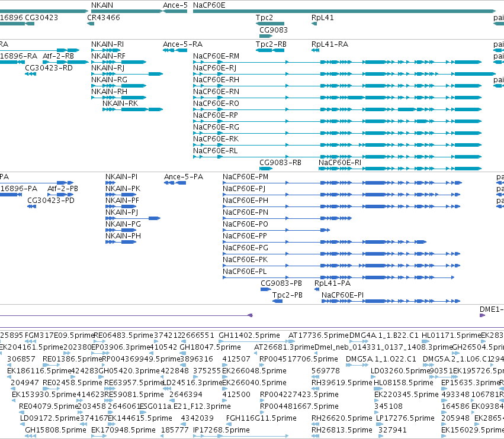Click NKAIN-RK transcript label
Image resolution: width=504 pixels, height=439 pixels.
[120, 103]
